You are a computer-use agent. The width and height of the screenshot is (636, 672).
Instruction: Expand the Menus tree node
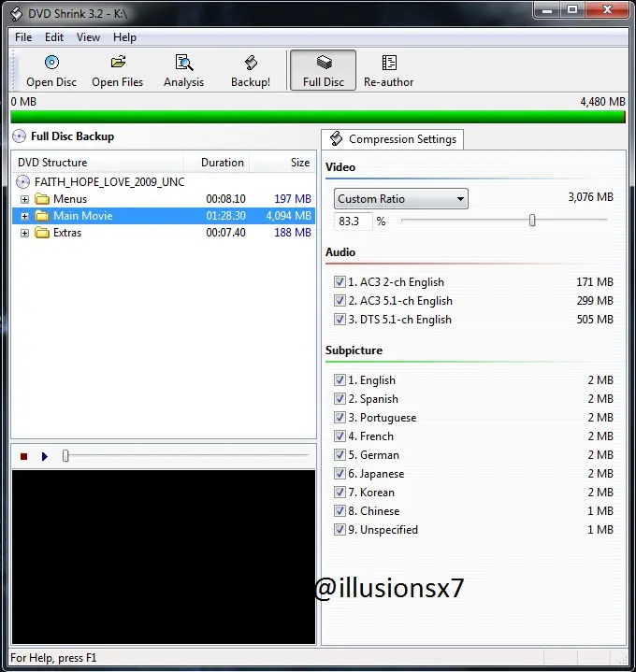click(x=25, y=199)
